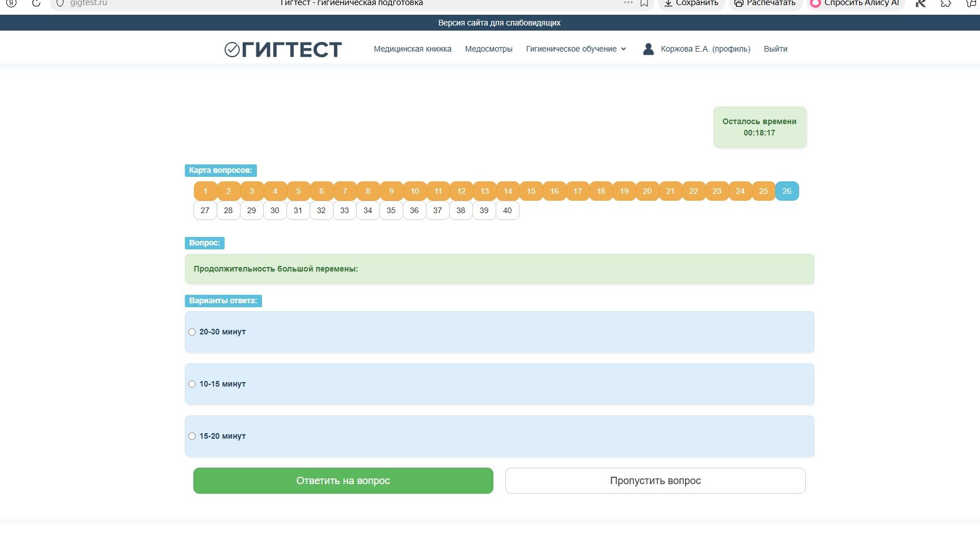Image resolution: width=980 pixels, height=551 pixels.
Task: Click the Осталось времени timer box
Action: pos(759,127)
